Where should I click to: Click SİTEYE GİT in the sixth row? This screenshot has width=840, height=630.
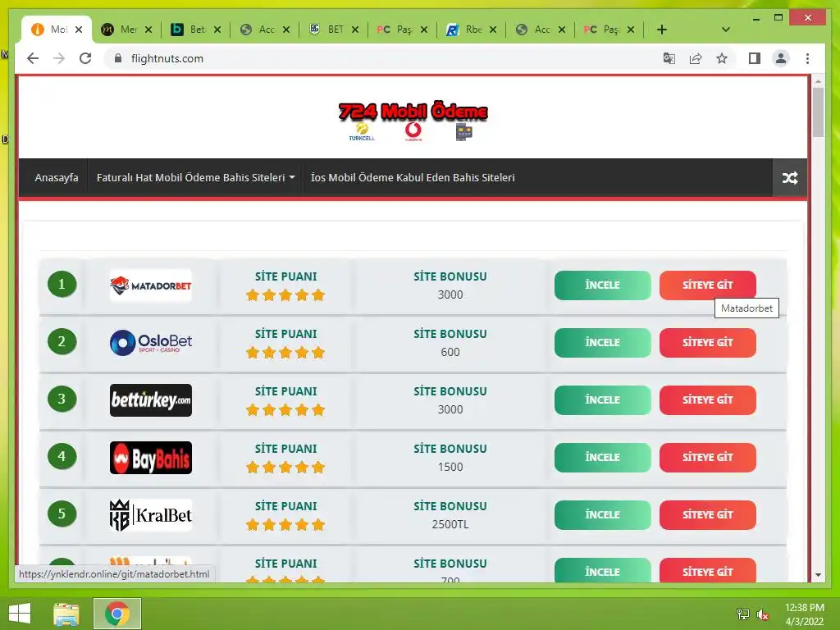tap(708, 570)
